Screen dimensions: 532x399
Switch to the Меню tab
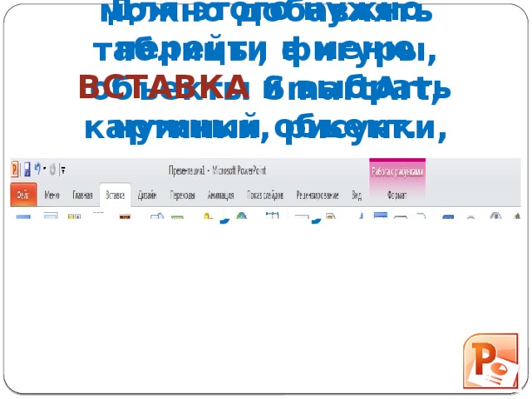click(x=52, y=195)
